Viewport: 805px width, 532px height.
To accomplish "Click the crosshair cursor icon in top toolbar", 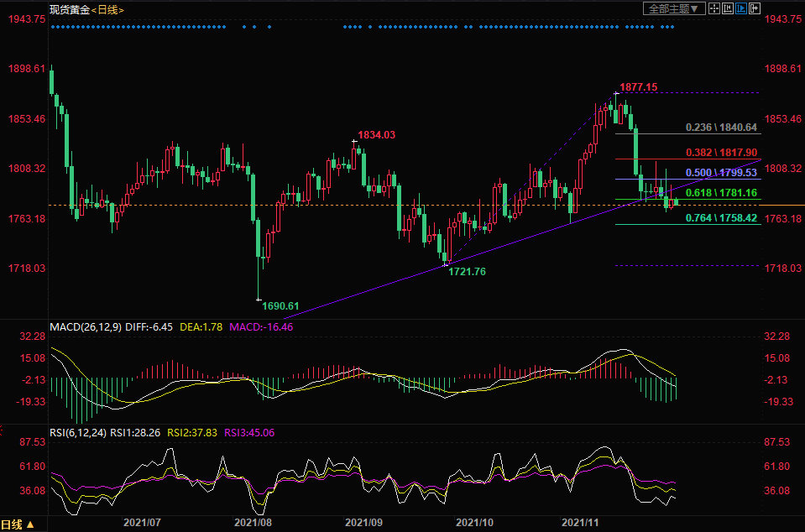I will pos(714,8).
